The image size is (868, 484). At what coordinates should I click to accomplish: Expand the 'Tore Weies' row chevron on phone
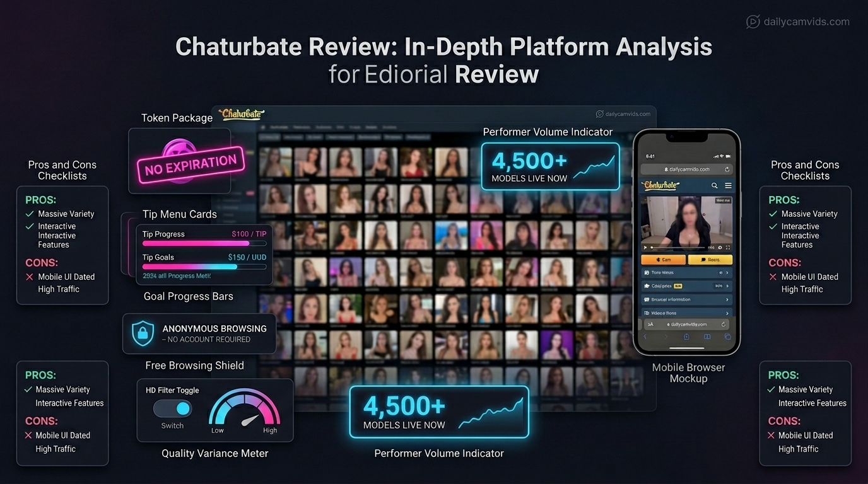[727, 272]
